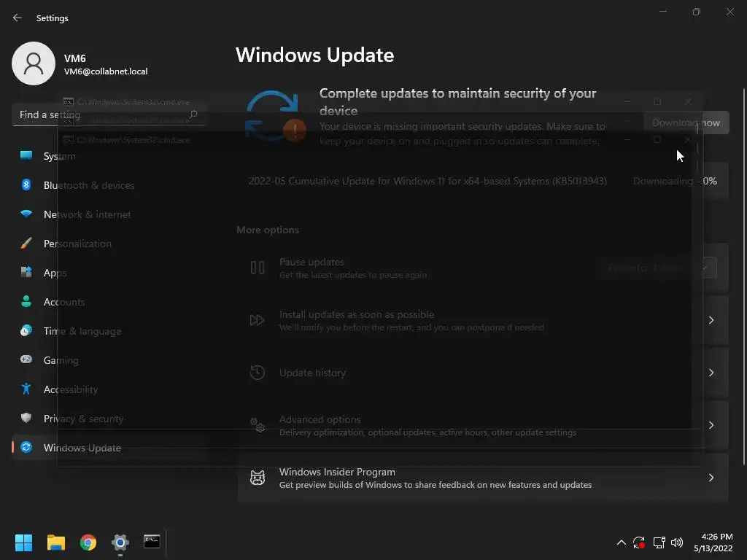Launch Google Chrome from the taskbar
747x560 pixels.
click(88, 542)
